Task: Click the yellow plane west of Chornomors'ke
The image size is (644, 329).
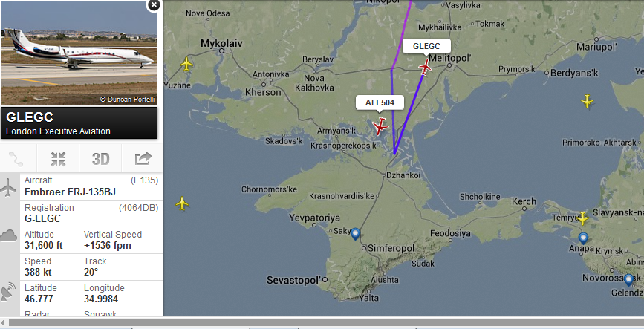Action: 182,203
